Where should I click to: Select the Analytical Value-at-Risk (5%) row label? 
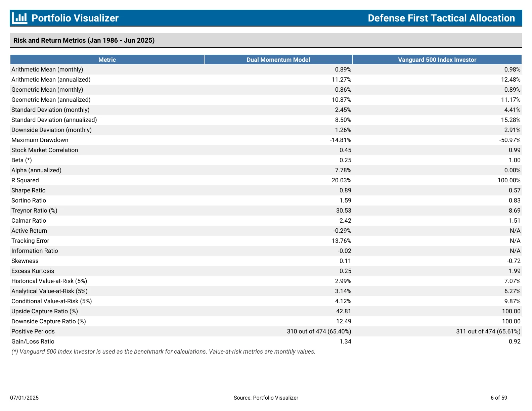coord(50,291)
